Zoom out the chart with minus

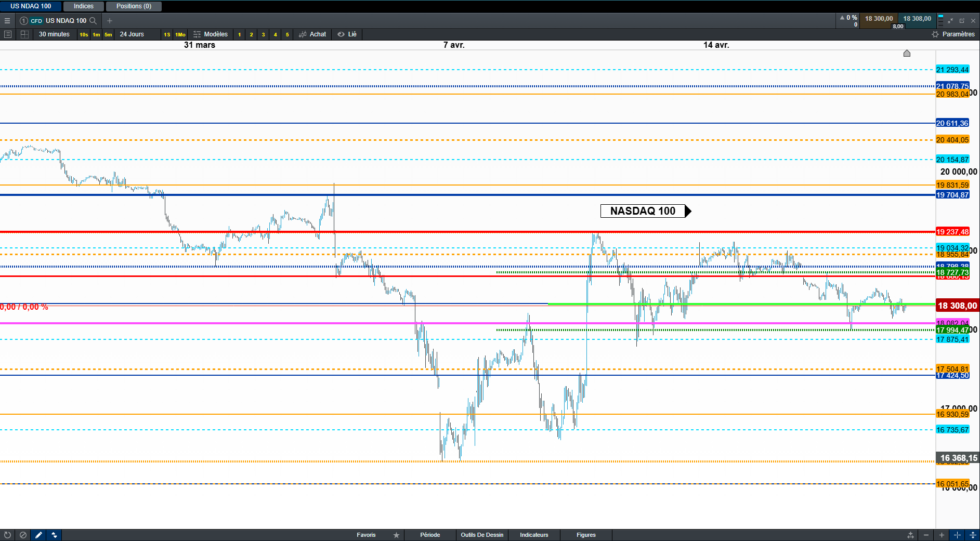pos(926,535)
